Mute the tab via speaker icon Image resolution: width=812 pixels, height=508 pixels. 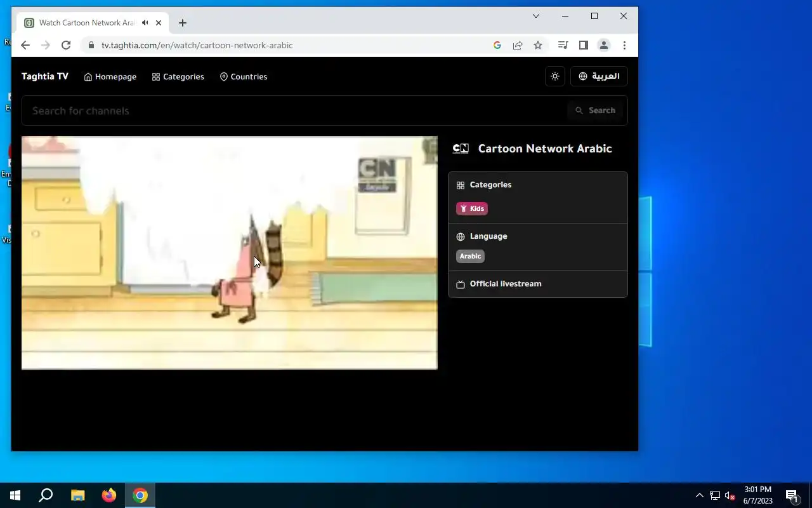(x=145, y=23)
